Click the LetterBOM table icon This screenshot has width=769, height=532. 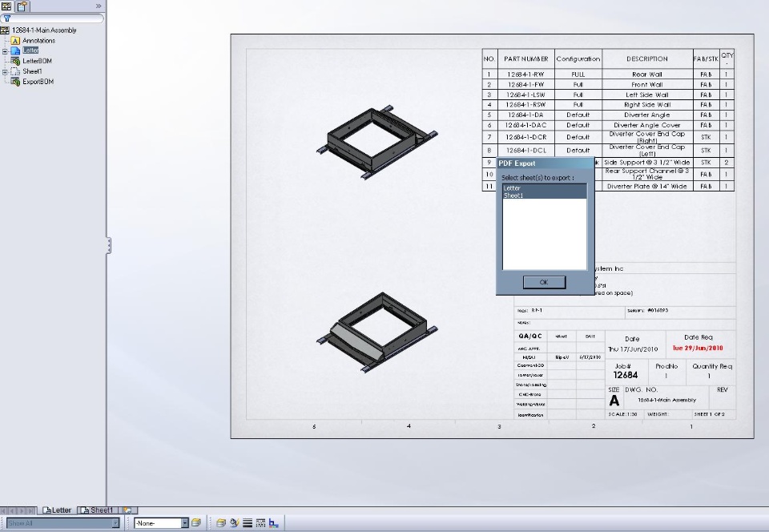point(15,61)
